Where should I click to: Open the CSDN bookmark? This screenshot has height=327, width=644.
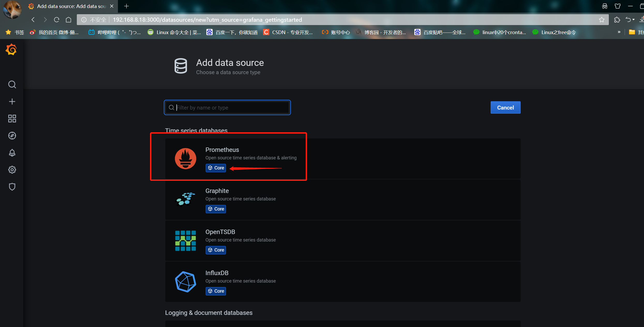[x=288, y=32]
